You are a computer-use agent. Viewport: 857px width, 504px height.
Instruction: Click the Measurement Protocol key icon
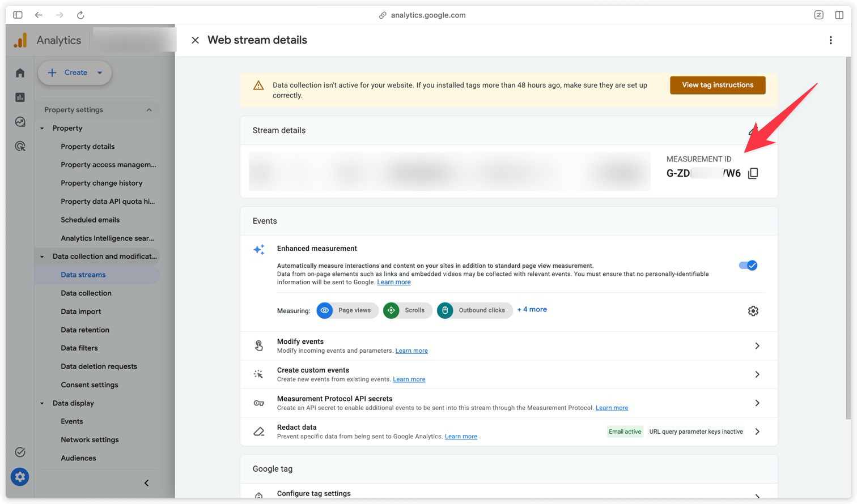click(259, 403)
